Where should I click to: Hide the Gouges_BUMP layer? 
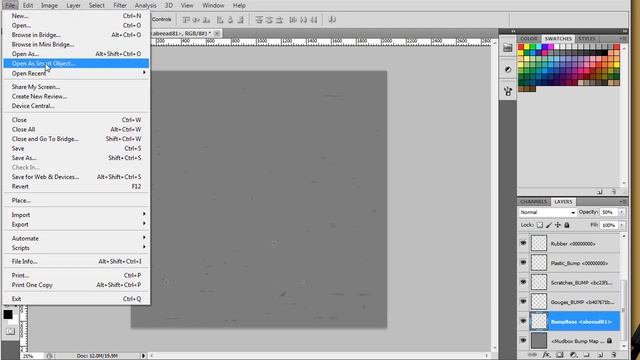[x=523, y=302]
